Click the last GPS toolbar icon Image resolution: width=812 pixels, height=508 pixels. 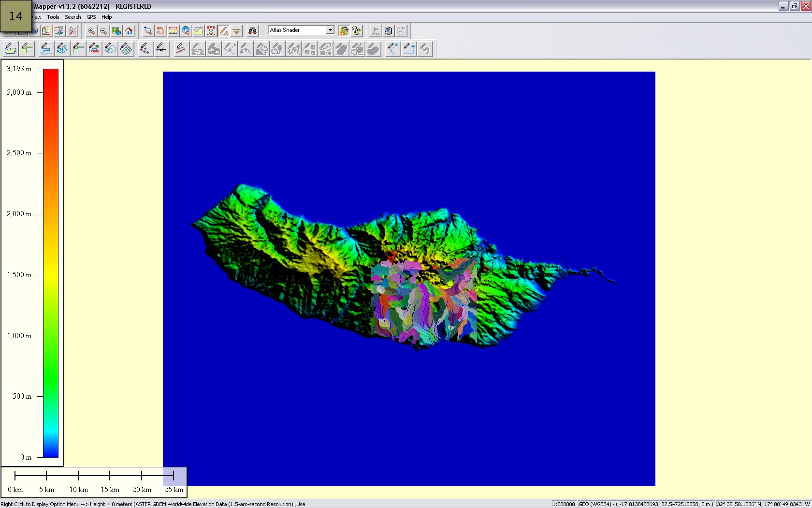click(401, 31)
